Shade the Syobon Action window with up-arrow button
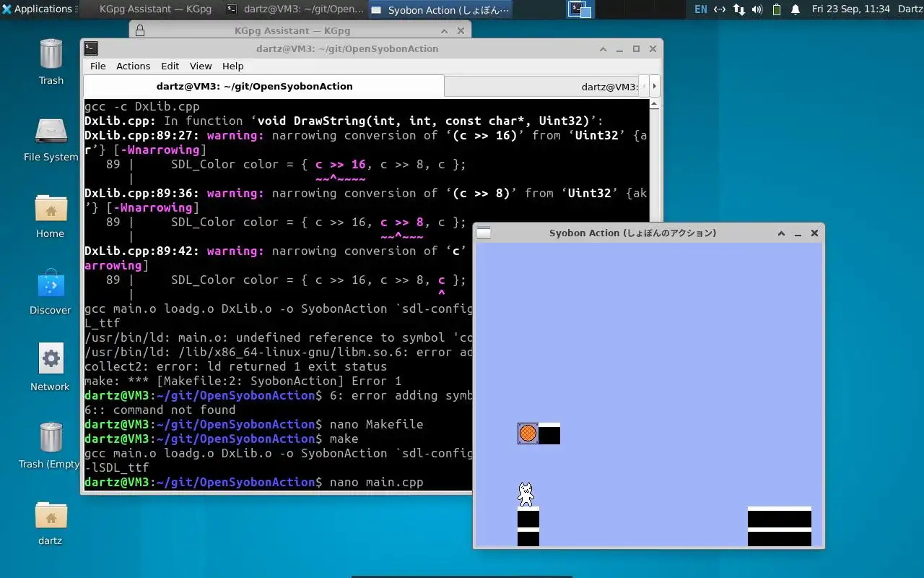 tap(781, 233)
